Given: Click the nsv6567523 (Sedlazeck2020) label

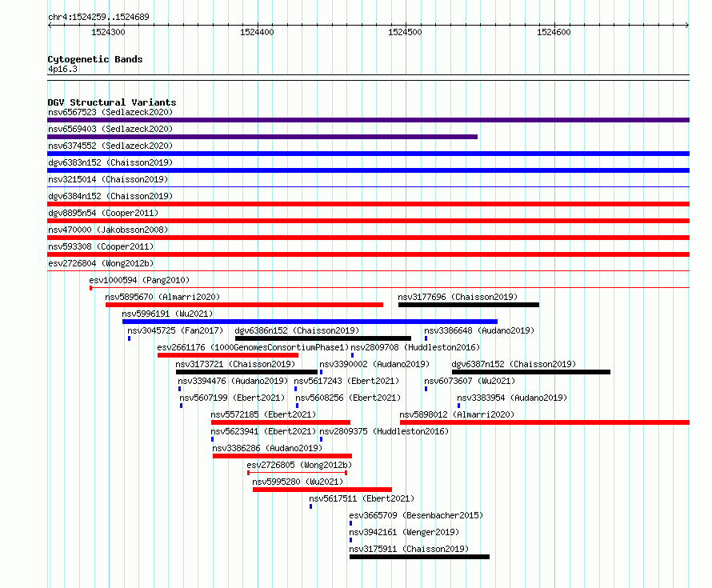Looking at the screenshot, I should (110, 112).
